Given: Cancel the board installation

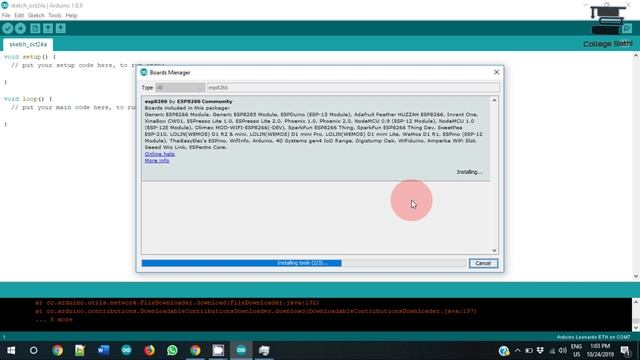Looking at the screenshot, I should coord(483,263).
